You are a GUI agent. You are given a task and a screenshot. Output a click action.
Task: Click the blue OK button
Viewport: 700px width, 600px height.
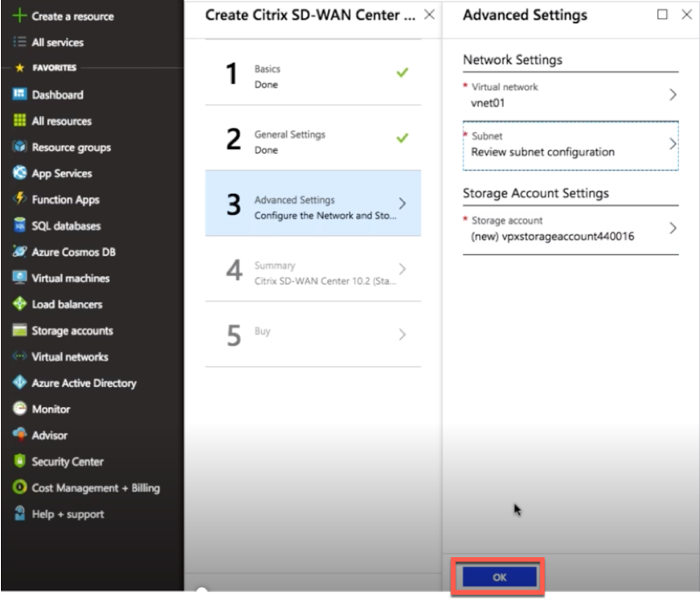coord(499,577)
